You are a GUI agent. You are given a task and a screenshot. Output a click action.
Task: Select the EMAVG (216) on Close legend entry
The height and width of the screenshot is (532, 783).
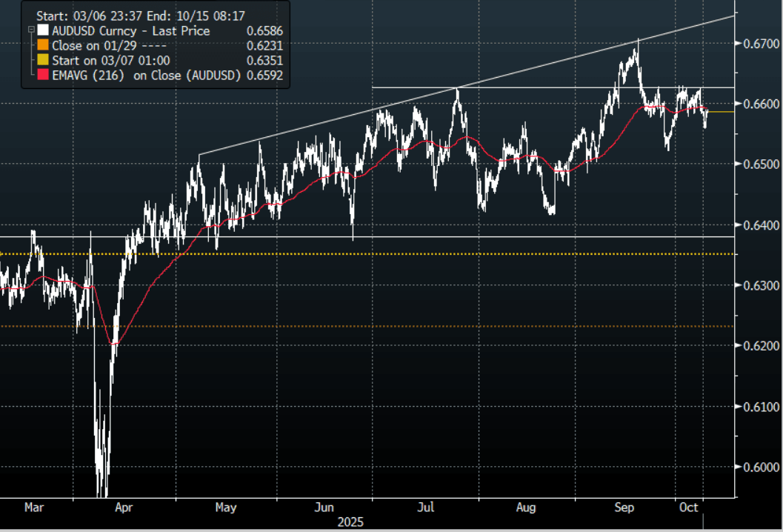tap(146, 76)
